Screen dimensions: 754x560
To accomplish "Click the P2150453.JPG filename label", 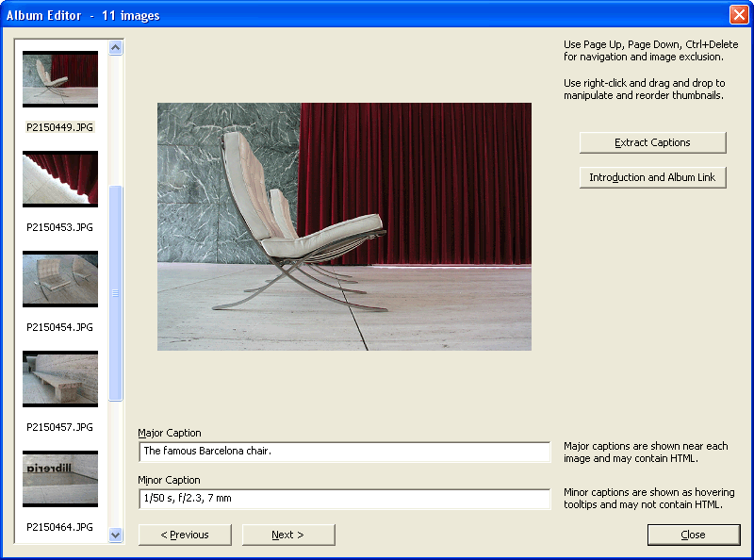I will coord(60,227).
